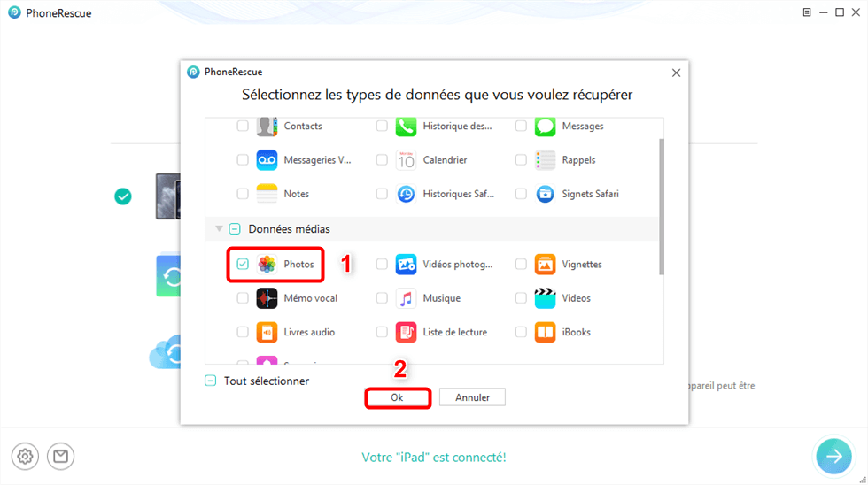Confirm with the Ok button
The width and height of the screenshot is (868, 485).
[x=398, y=397]
